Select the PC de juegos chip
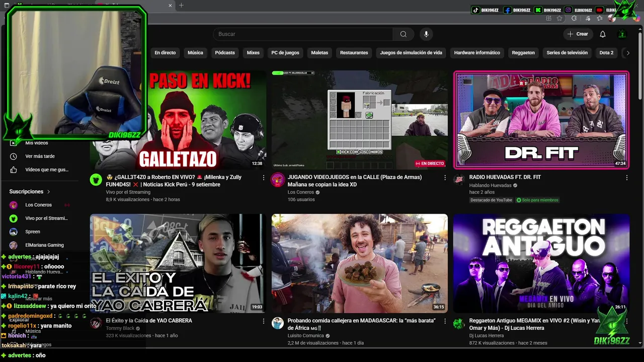644x362 pixels. (285, 53)
